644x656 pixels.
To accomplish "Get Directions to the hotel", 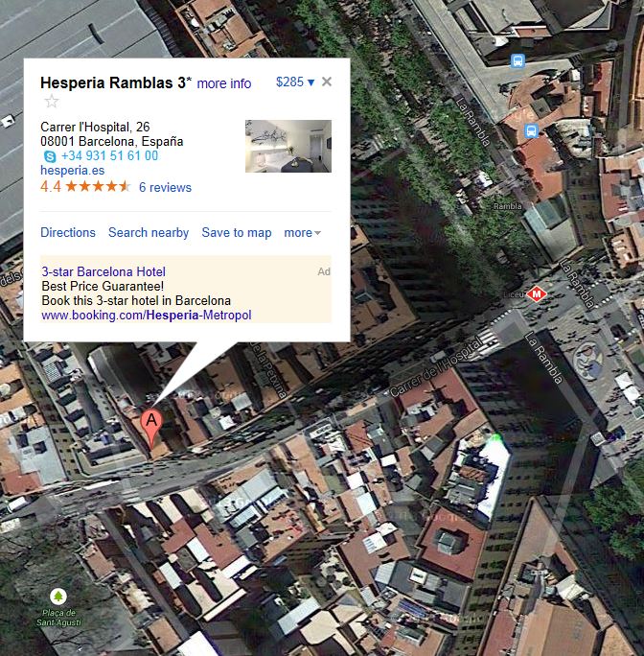I will pos(68,232).
